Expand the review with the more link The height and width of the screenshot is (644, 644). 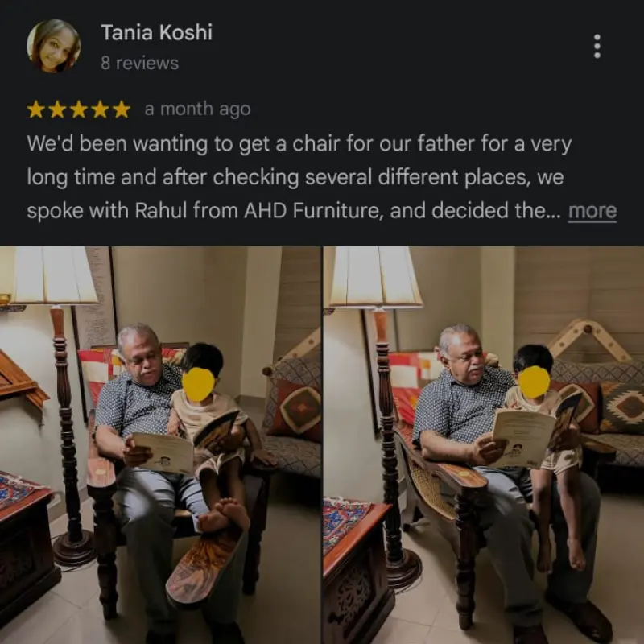592,211
